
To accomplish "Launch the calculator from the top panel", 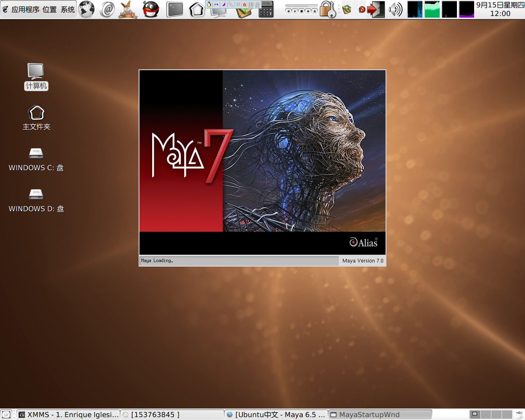I will [x=266, y=9].
